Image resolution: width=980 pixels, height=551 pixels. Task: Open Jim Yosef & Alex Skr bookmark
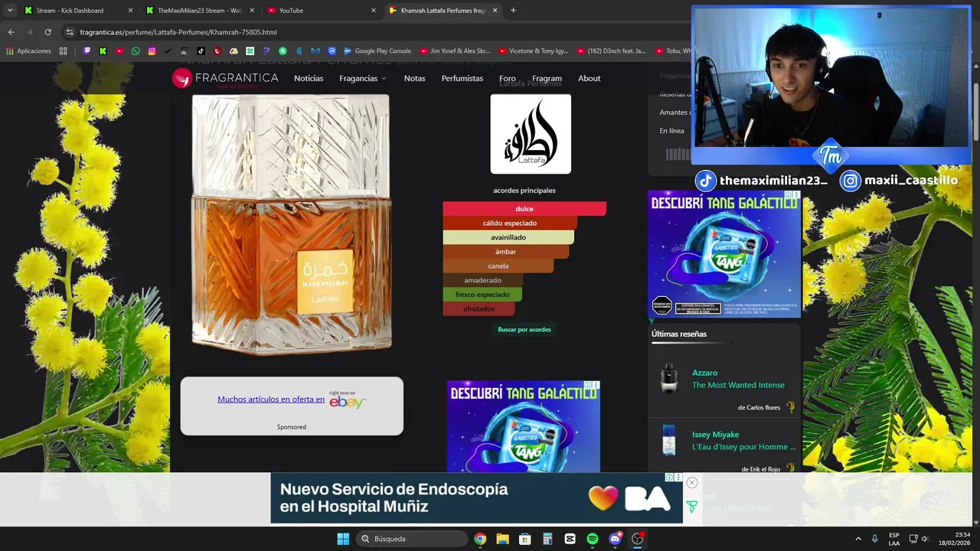(x=454, y=51)
